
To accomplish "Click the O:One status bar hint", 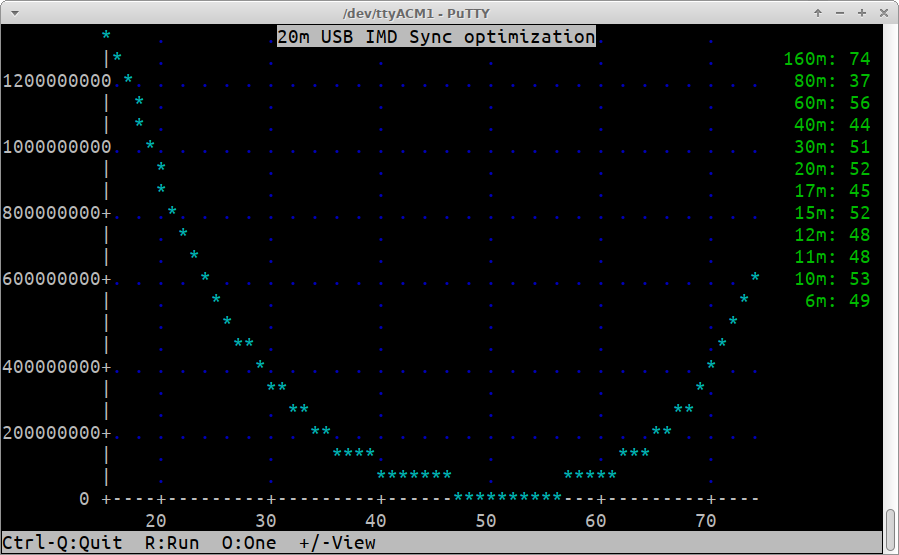I will (x=249, y=543).
